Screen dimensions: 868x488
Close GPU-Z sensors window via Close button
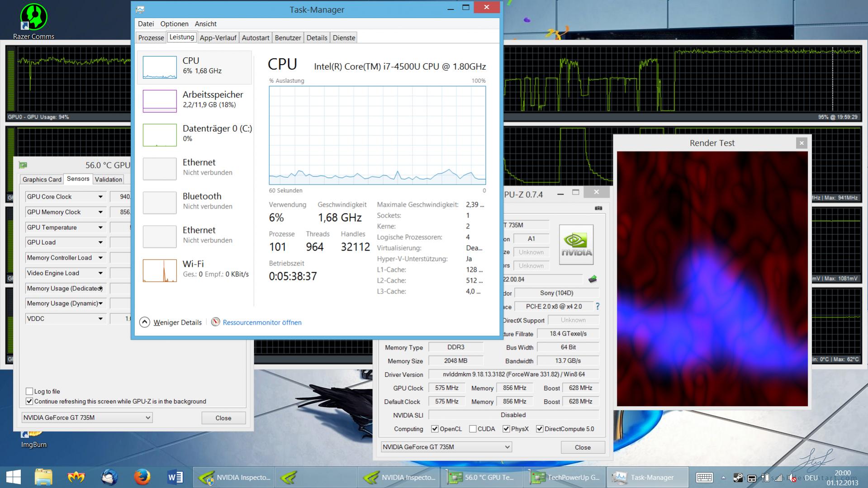point(223,418)
